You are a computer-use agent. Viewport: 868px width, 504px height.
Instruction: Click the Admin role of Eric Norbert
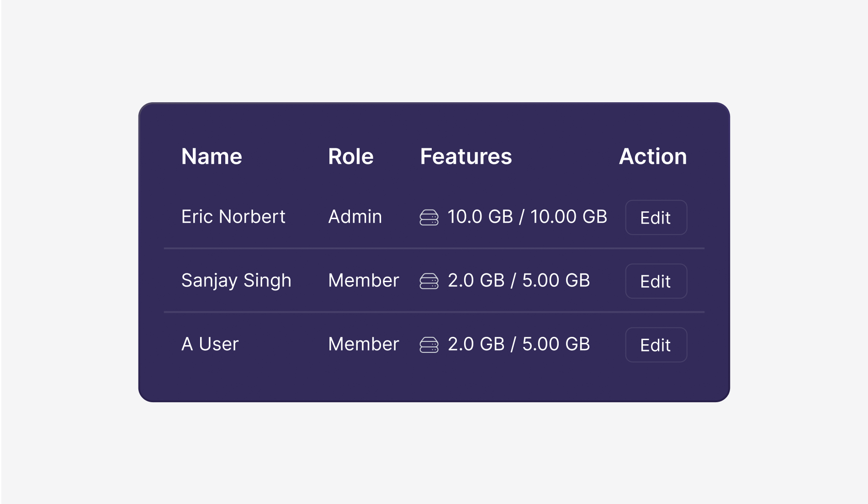(x=355, y=217)
